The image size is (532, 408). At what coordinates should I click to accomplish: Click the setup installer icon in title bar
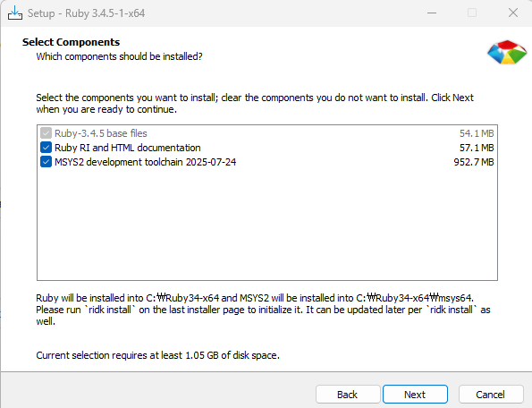[15, 13]
